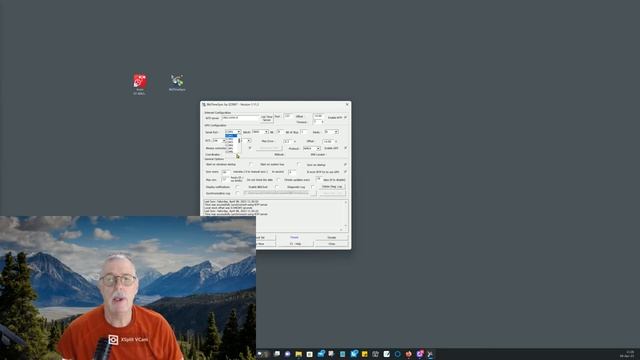This screenshot has height=360, width=640.
Task: Click the F1 - Help button
Action: pos(296,244)
